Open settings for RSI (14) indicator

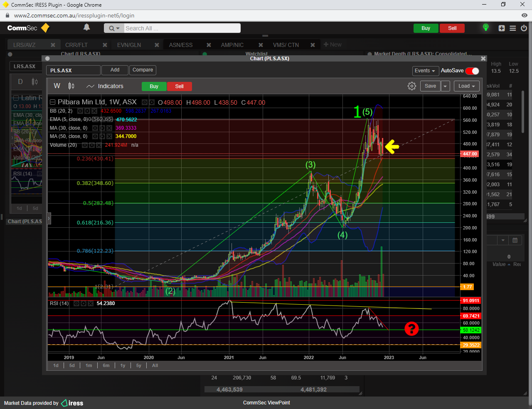tap(84, 303)
